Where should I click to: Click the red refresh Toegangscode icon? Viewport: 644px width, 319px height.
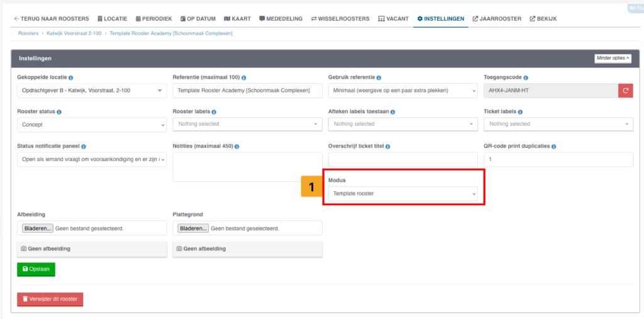coord(625,91)
